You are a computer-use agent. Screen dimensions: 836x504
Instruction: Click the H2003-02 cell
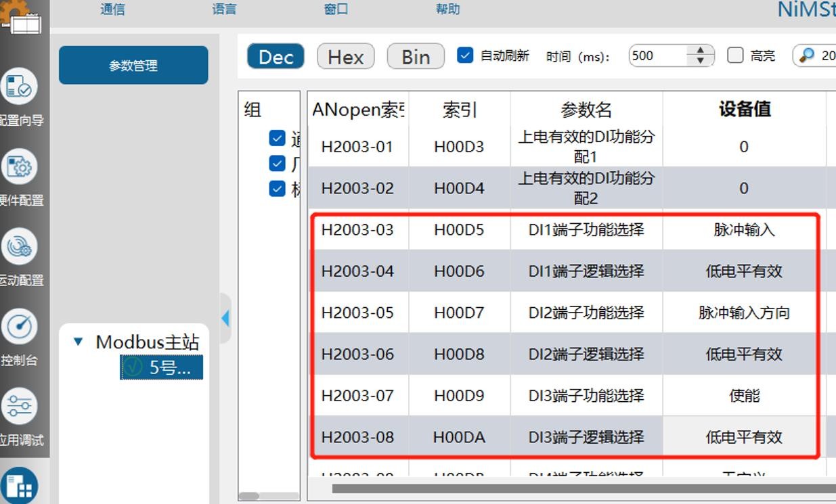tap(358, 188)
